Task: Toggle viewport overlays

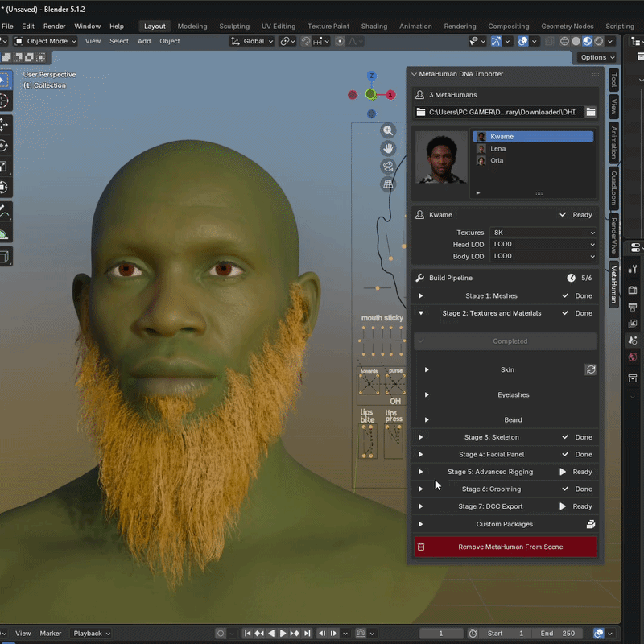Action: [x=522, y=41]
